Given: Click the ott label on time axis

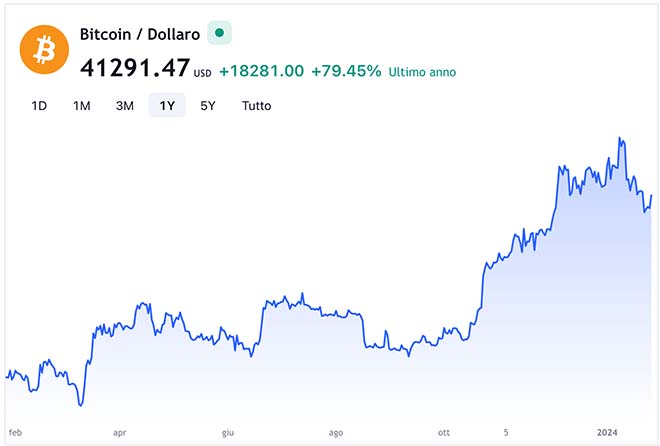Looking at the screenshot, I should tap(443, 433).
